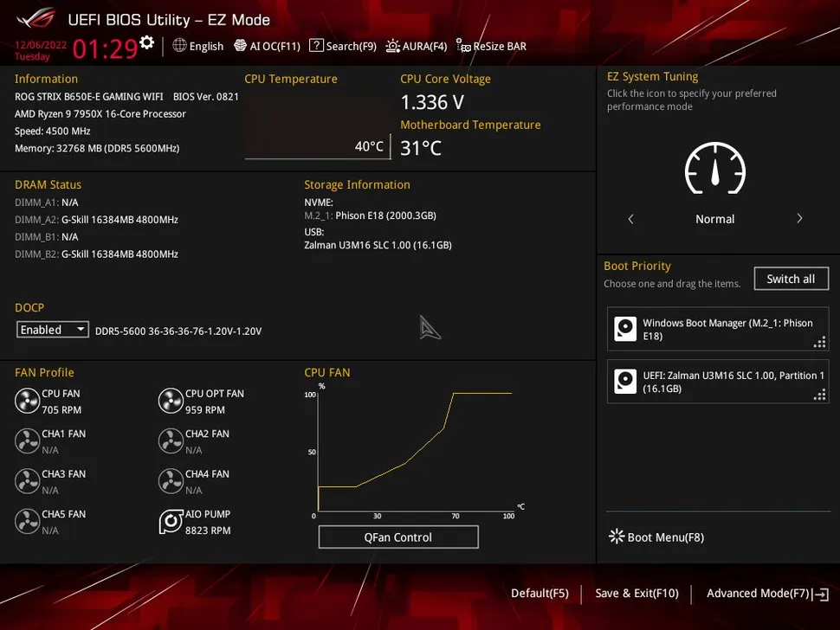Grab the drag handle on UEFI Zalman entry
Viewport: 840px width, 630px height.
point(819,395)
